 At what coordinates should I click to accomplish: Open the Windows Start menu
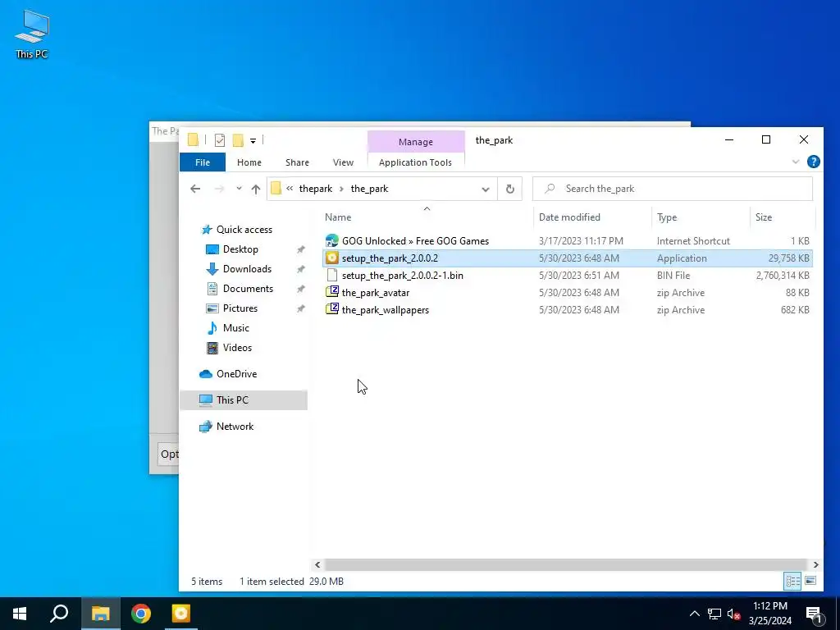[x=20, y=614]
